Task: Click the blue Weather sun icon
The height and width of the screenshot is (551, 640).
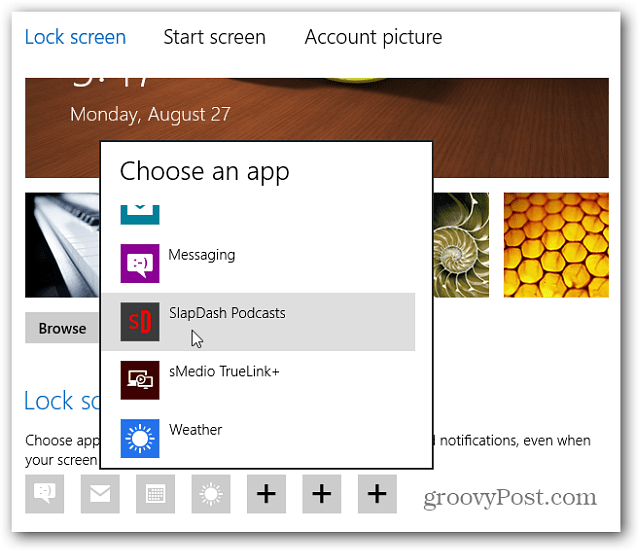Action: [x=140, y=438]
